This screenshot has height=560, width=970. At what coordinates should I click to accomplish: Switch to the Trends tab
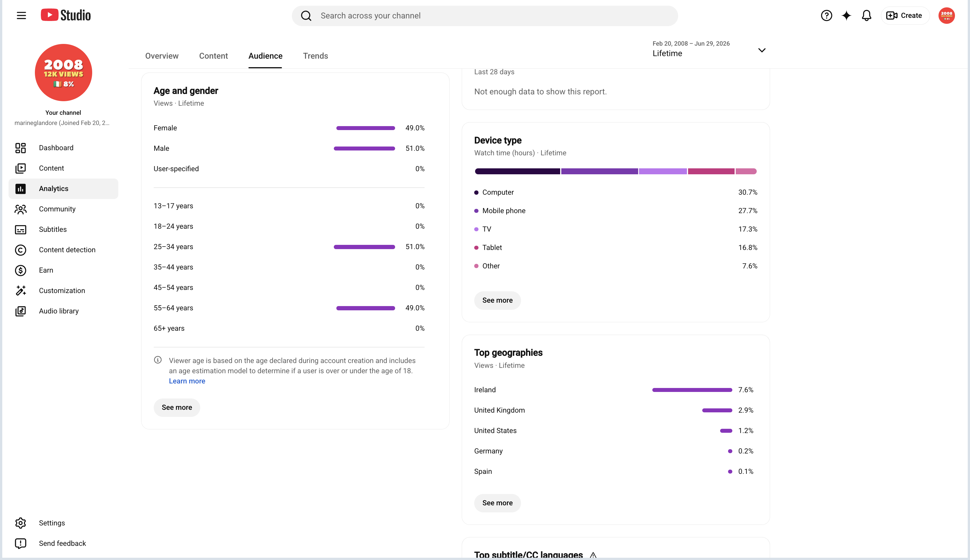point(315,56)
